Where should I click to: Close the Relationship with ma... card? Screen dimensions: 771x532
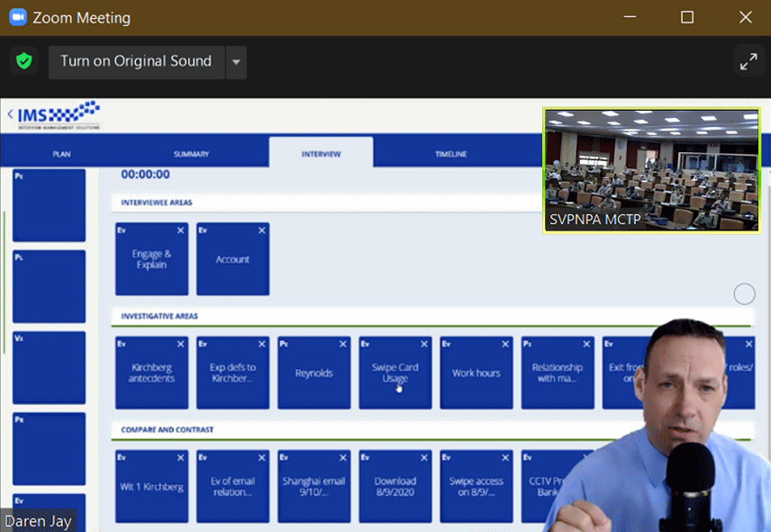click(586, 345)
